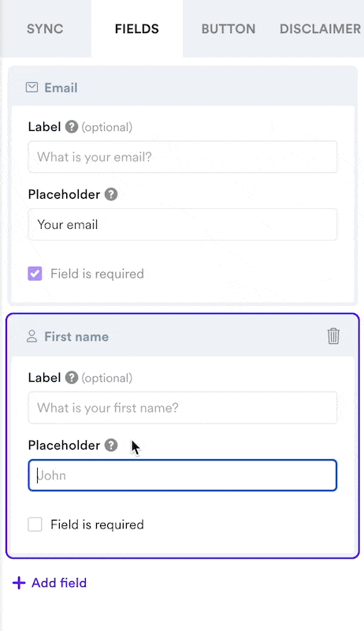Open the DISCLAIMER tab
The width and height of the screenshot is (364, 631).
pyautogui.click(x=320, y=29)
